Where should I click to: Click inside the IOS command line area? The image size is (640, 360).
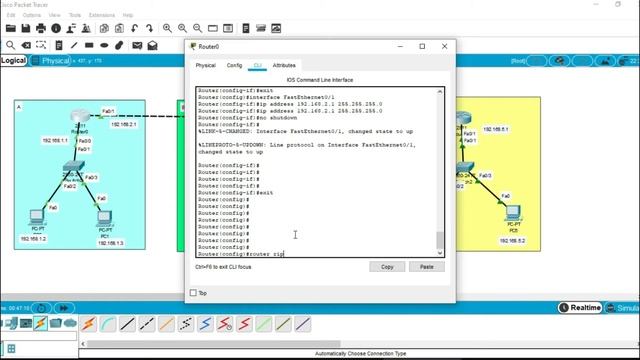[x=317, y=172]
